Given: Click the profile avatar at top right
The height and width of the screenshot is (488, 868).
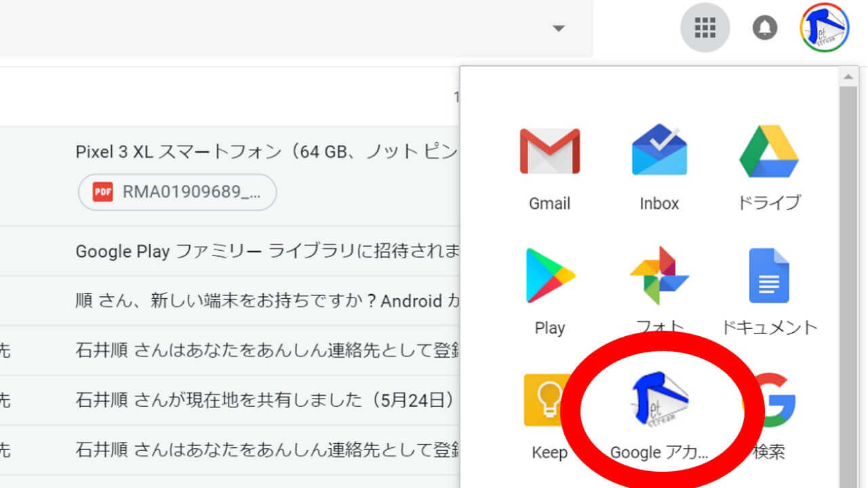Looking at the screenshot, I should pos(825,28).
